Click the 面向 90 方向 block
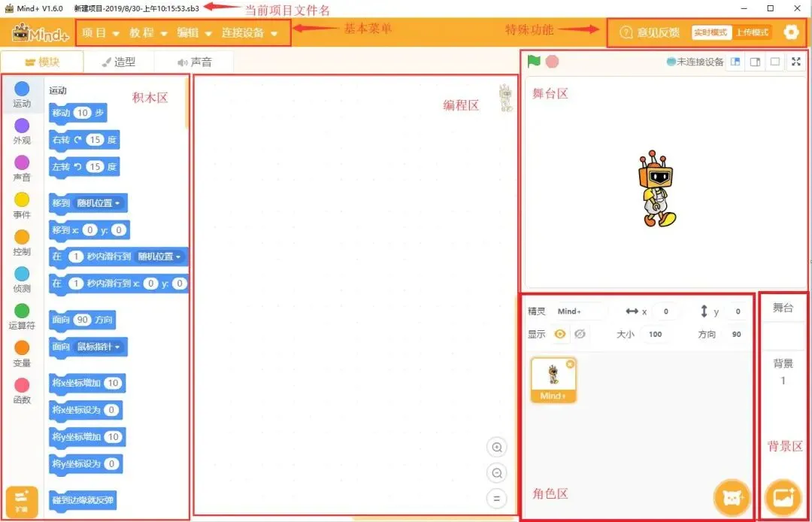Image resolution: width=812 pixels, height=522 pixels. pos(83,320)
